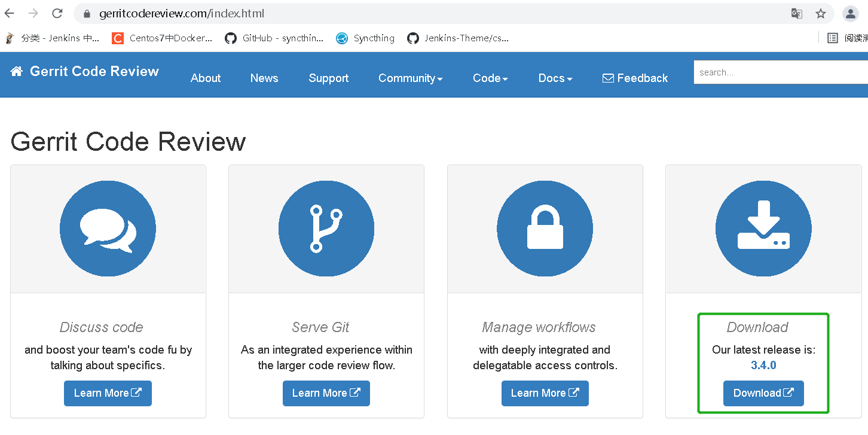Open the Feedback link
The width and height of the screenshot is (868, 435).
point(635,78)
